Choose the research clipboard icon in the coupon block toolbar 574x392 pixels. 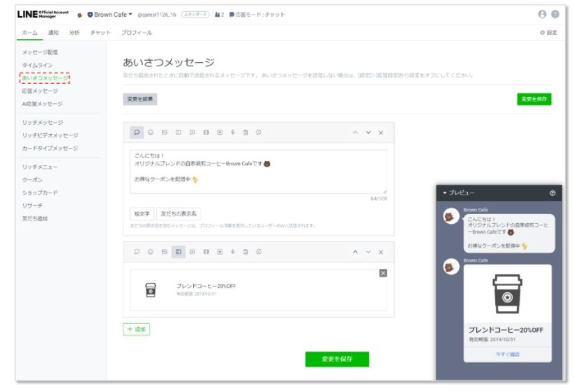(x=246, y=252)
